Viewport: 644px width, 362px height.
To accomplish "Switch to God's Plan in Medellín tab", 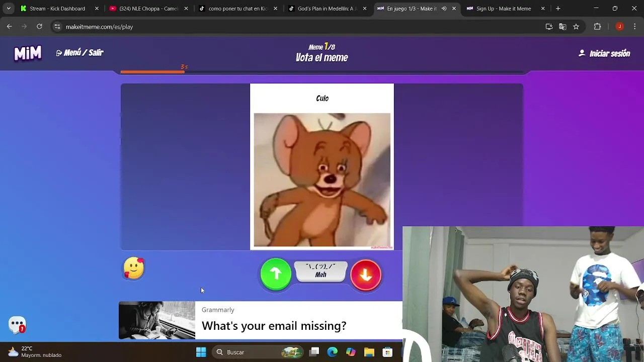I will 327,9.
